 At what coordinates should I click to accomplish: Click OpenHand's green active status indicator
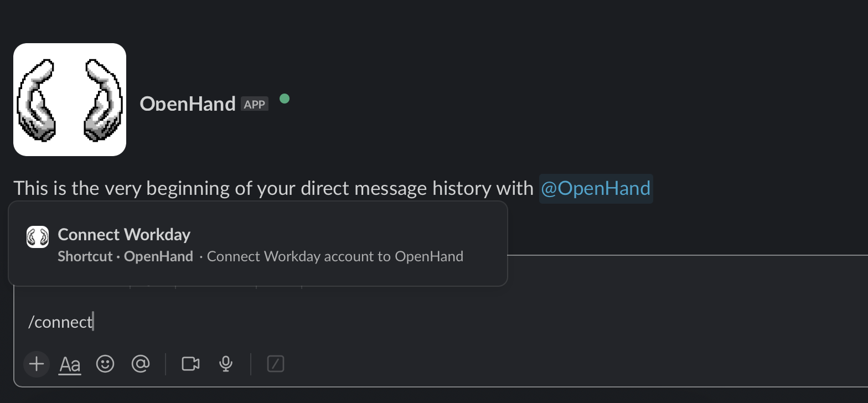pyautogui.click(x=285, y=98)
